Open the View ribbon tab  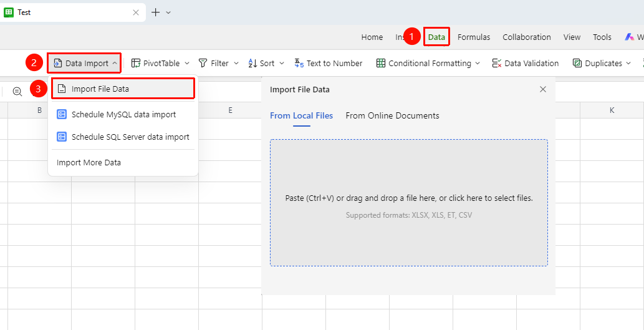pyautogui.click(x=572, y=37)
